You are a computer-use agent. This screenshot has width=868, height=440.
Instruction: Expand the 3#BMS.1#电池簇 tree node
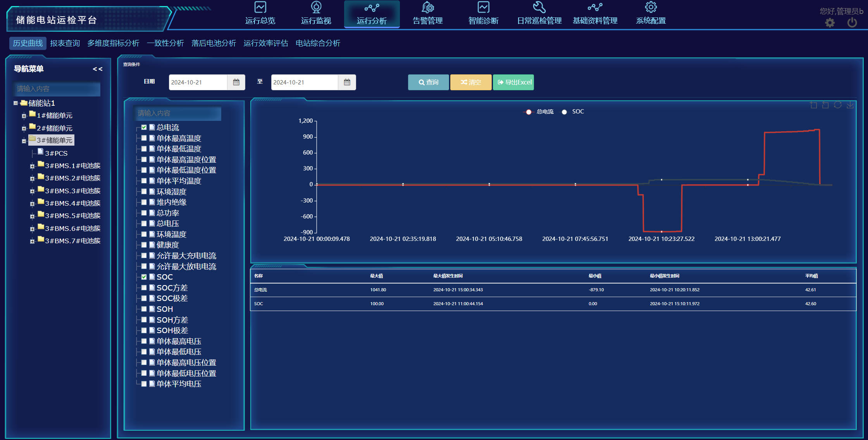pyautogui.click(x=33, y=166)
